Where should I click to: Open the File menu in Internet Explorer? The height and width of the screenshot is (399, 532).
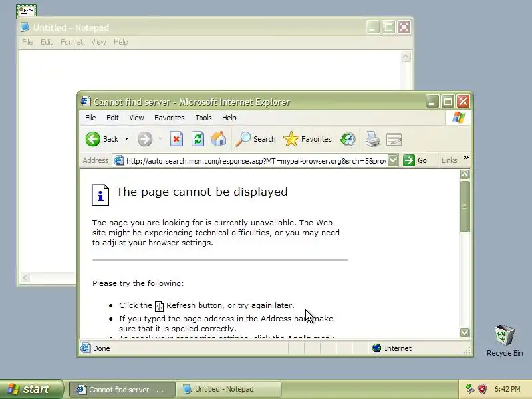(x=90, y=118)
